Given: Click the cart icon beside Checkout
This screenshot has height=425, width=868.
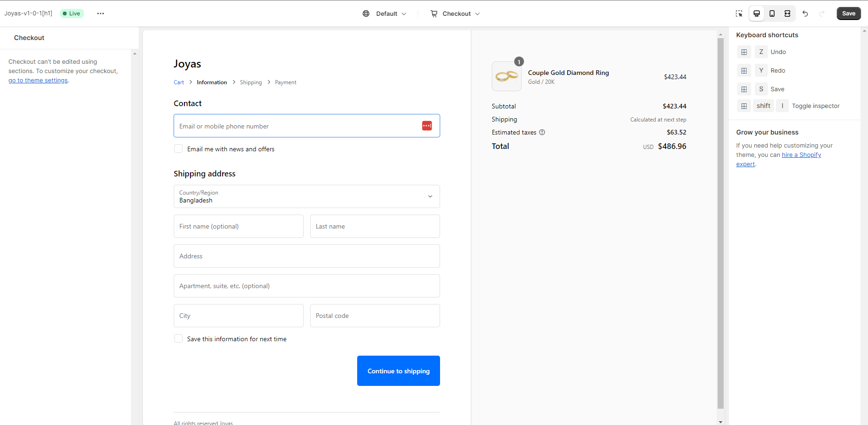Looking at the screenshot, I should pos(434,13).
